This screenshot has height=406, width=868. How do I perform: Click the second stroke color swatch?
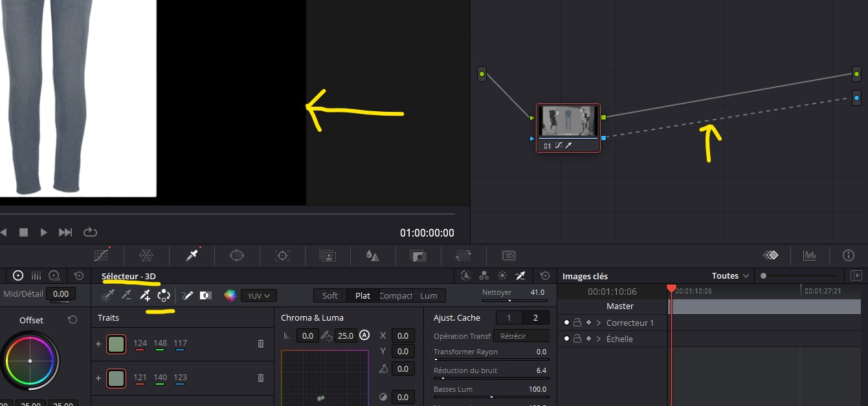116,378
